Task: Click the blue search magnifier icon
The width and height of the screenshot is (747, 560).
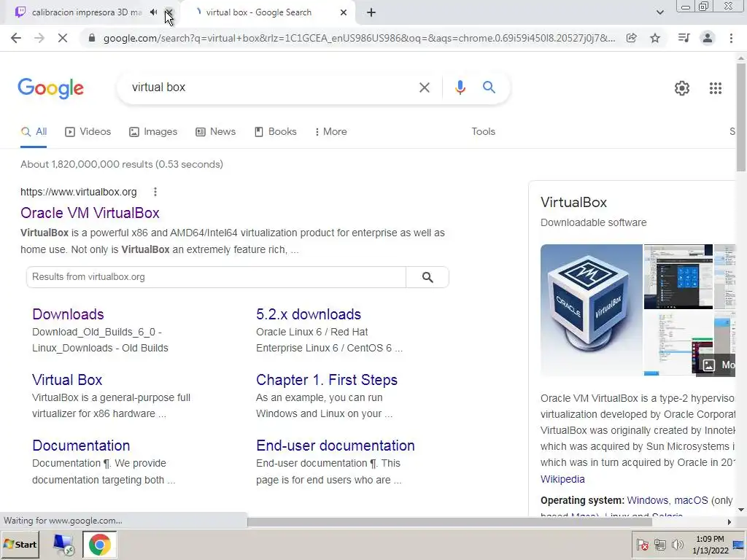Action: click(x=489, y=87)
